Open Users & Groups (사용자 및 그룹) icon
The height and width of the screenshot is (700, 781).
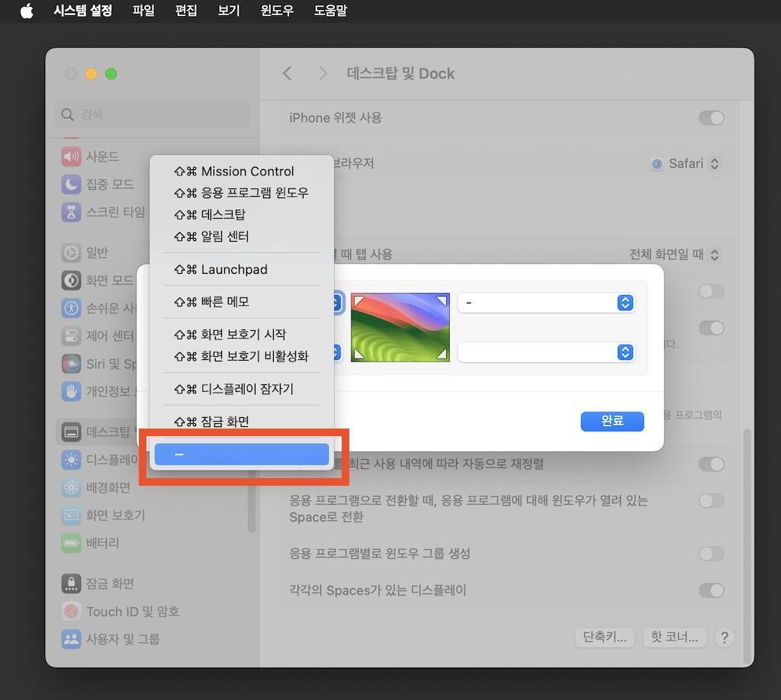pos(71,639)
